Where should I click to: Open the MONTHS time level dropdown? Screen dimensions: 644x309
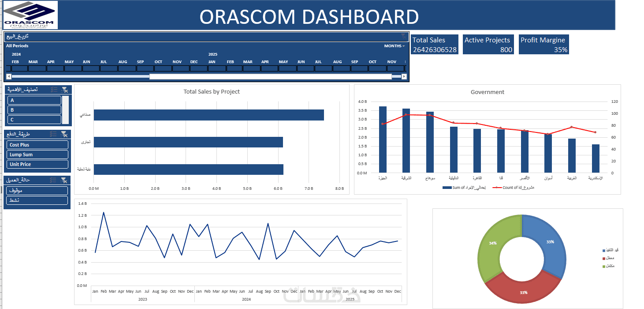coord(395,46)
